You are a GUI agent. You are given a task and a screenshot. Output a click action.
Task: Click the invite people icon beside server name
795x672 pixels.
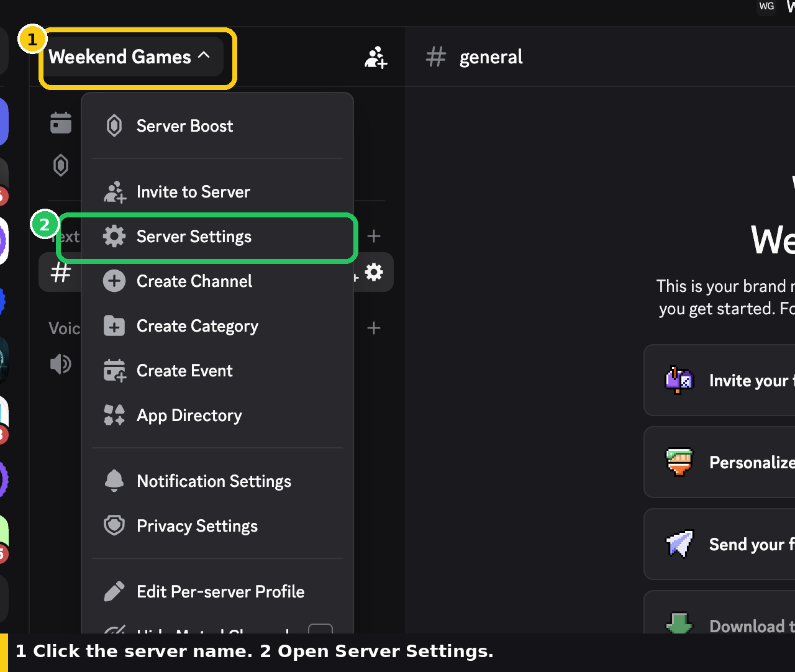(376, 57)
